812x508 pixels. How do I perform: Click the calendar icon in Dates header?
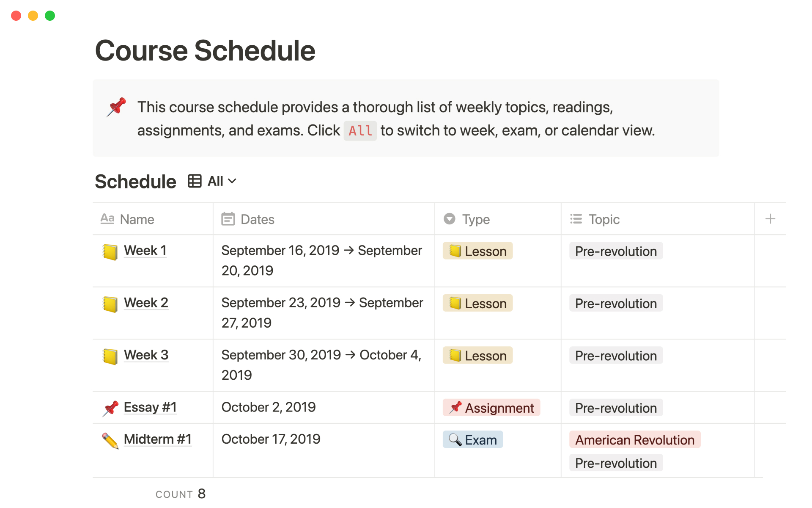tap(228, 219)
